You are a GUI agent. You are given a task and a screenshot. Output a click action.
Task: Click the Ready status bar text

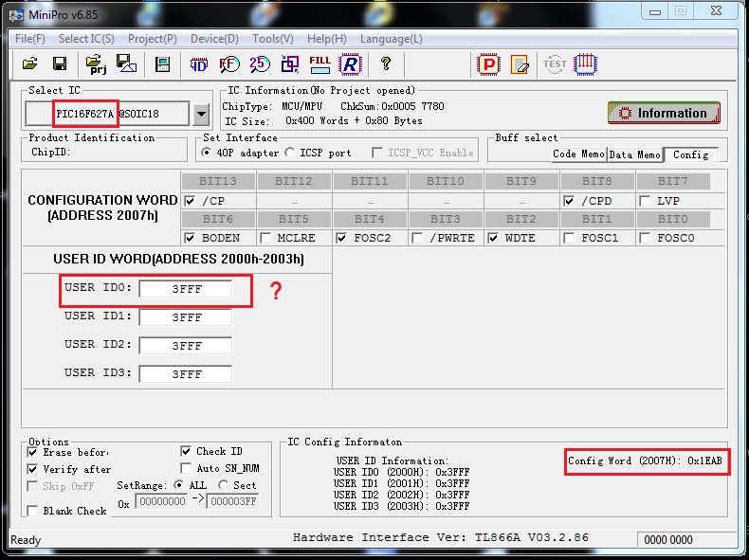[x=26, y=540]
